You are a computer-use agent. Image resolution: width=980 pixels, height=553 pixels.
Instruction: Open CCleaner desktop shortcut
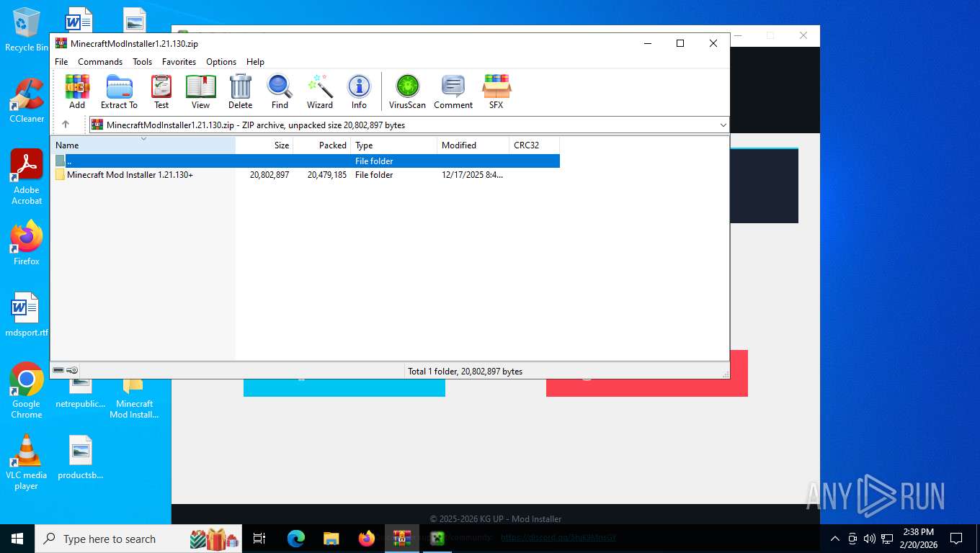tap(27, 101)
